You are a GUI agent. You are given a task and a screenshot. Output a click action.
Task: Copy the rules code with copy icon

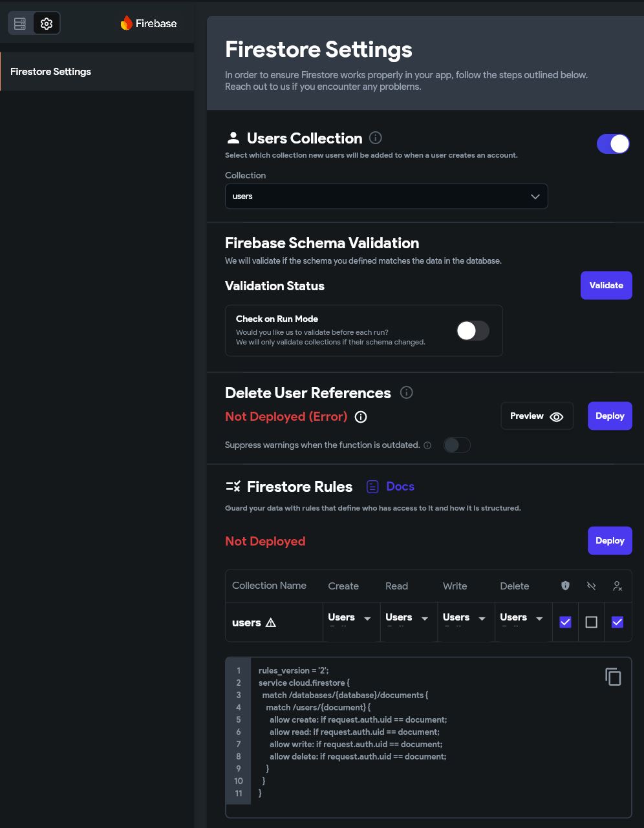[x=613, y=677]
